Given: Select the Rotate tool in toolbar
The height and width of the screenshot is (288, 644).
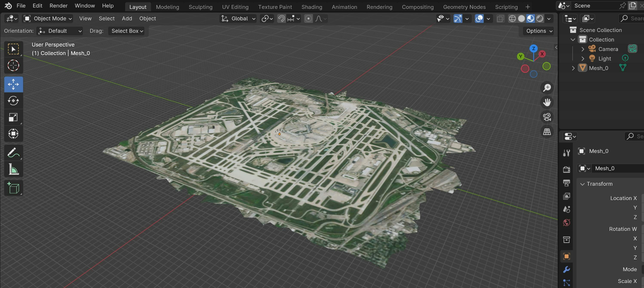Looking at the screenshot, I should [13, 101].
